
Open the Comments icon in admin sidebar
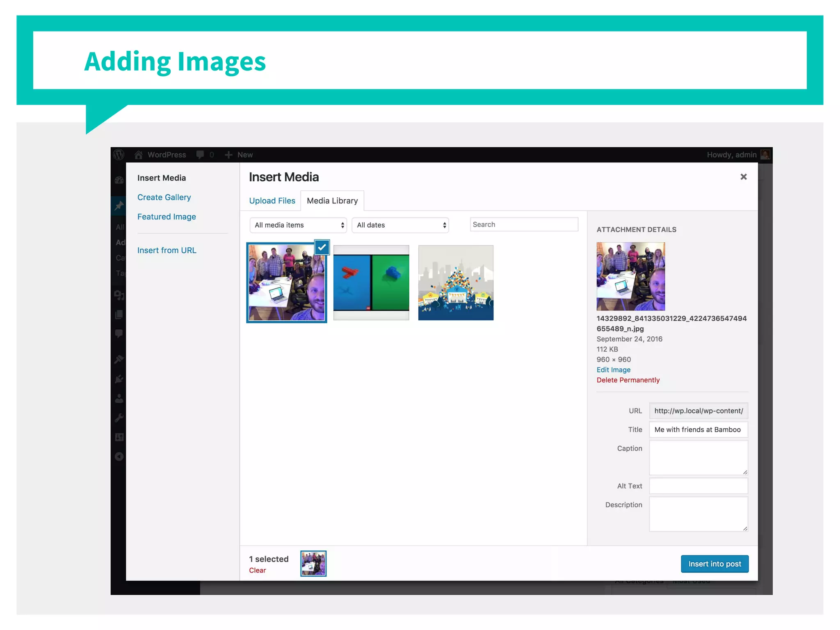[x=119, y=333]
